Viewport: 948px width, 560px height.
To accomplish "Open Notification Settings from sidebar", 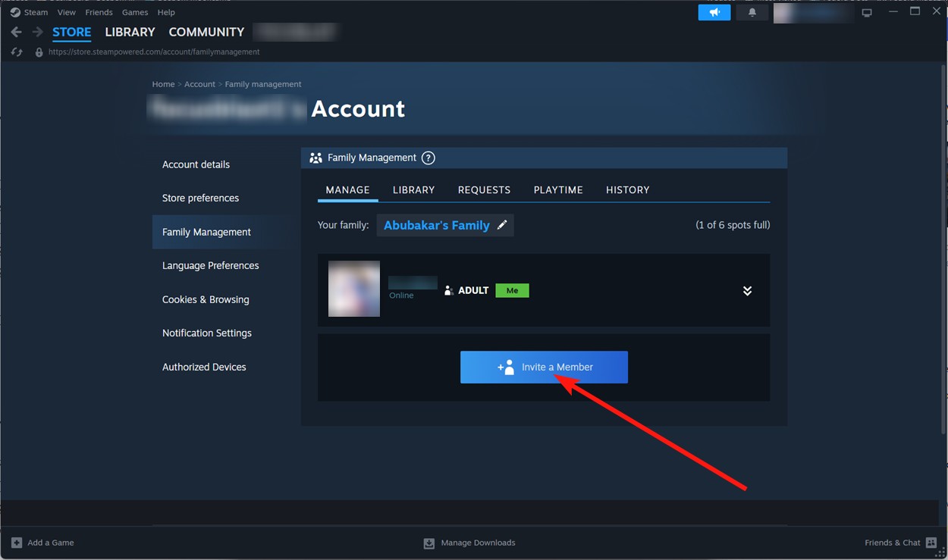I will click(x=206, y=333).
